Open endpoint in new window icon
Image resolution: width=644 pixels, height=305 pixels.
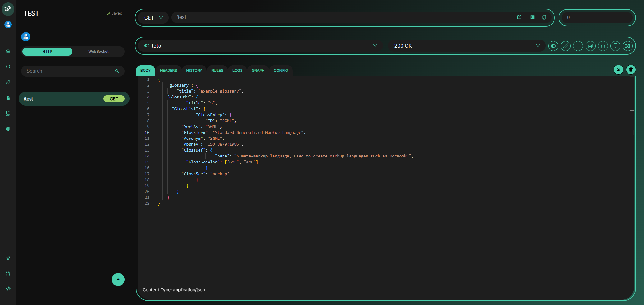(x=519, y=17)
